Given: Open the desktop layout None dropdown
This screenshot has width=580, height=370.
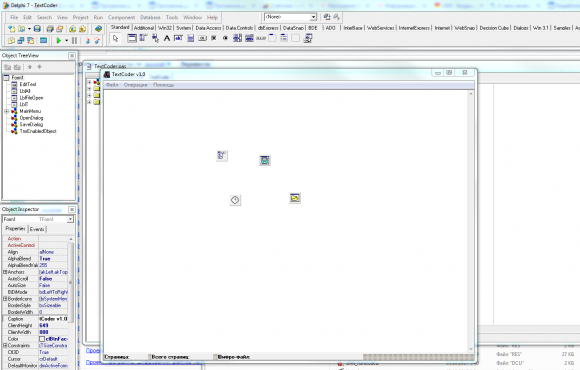Looking at the screenshot, I should tap(313, 17).
